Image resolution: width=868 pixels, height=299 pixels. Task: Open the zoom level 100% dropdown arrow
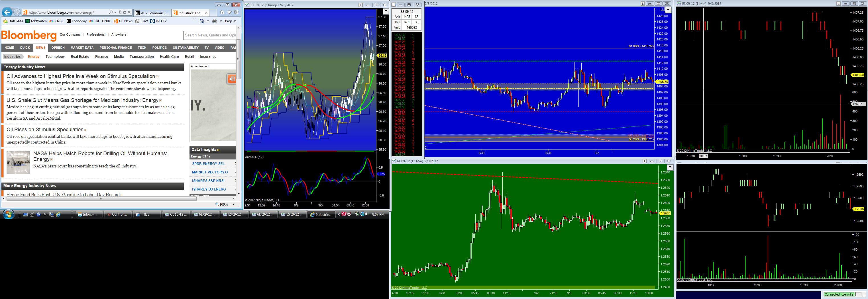click(233, 204)
